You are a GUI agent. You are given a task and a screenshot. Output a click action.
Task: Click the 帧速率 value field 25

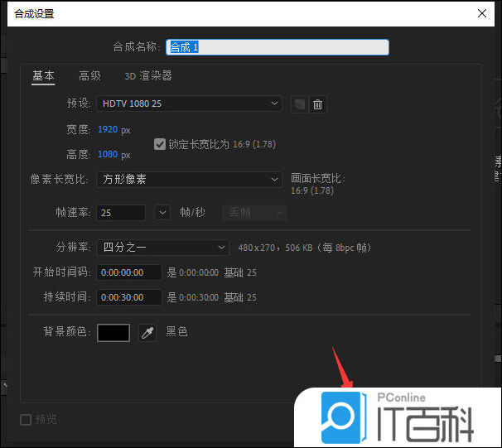(121, 213)
